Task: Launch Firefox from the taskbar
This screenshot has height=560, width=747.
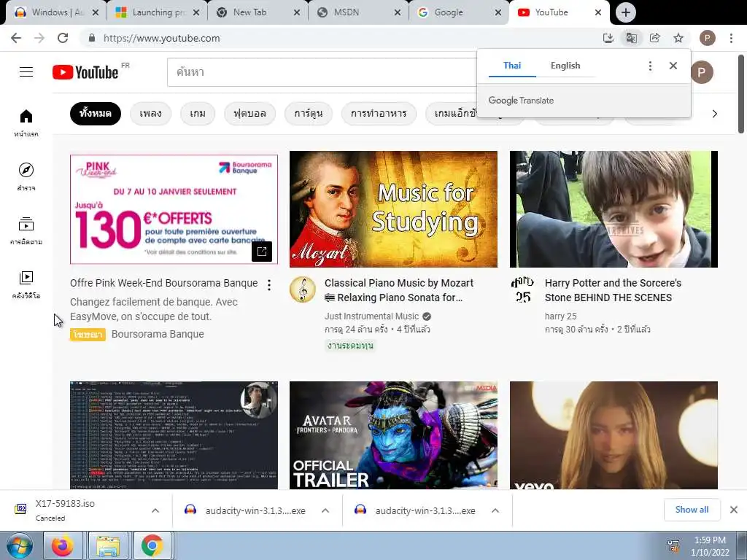Action: (63, 545)
